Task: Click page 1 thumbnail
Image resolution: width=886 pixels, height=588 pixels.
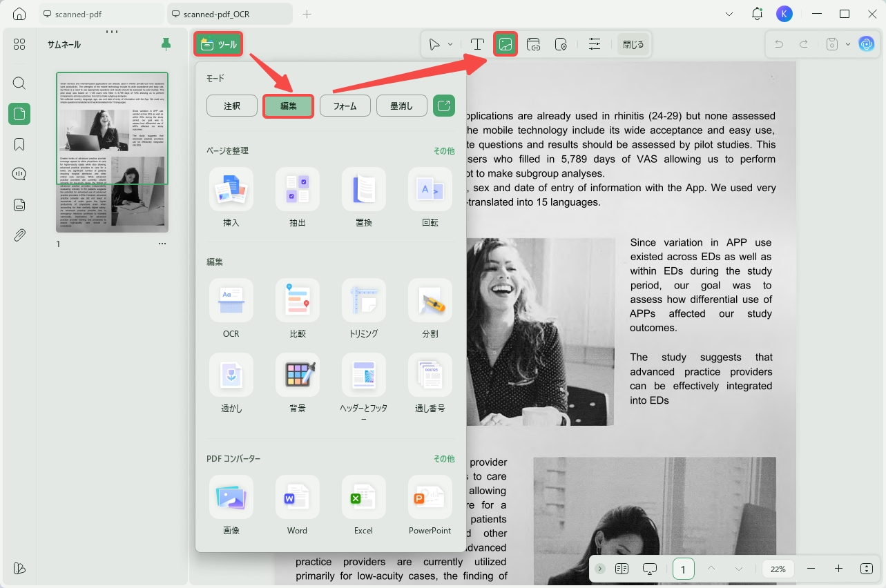Action: click(x=112, y=152)
